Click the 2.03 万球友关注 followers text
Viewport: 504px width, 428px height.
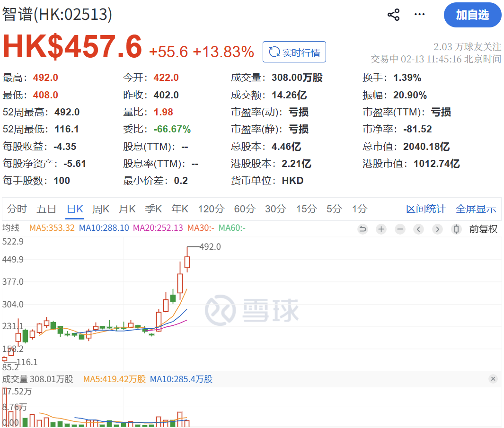[467, 47]
